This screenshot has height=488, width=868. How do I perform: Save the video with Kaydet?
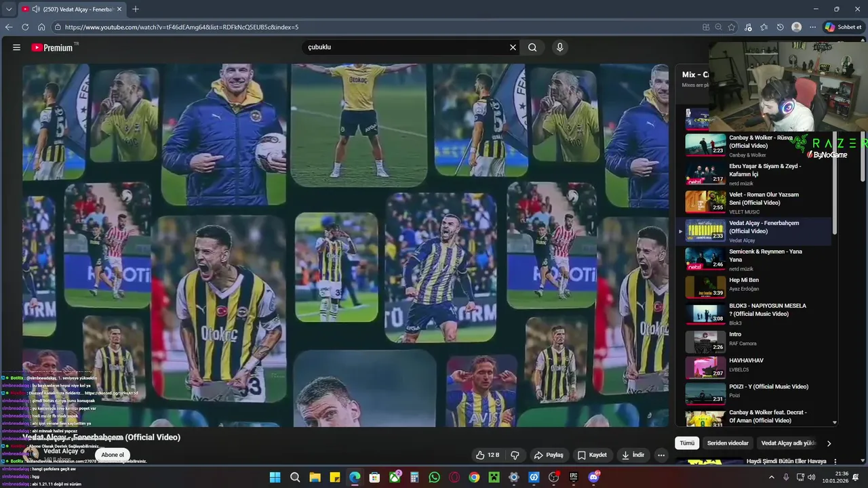pyautogui.click(x=592, y=455)
